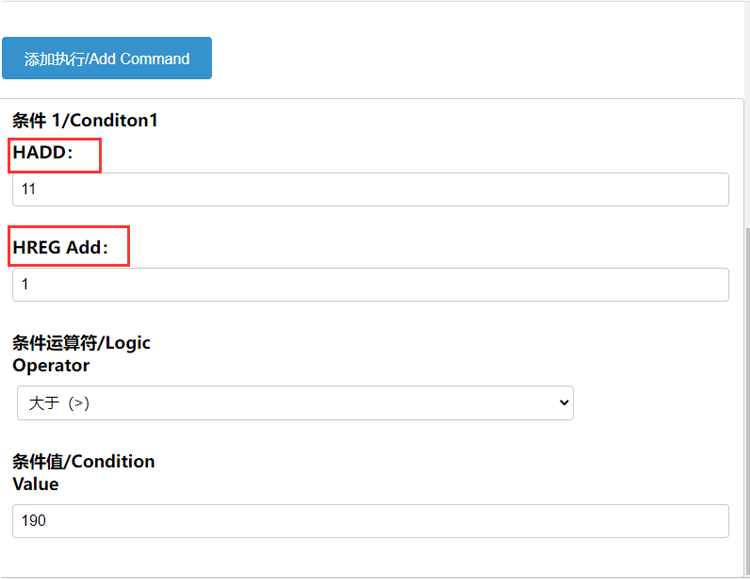Click the 添加执行/Add Command button
The image size is (750, 579).
[x=107, y=58]
